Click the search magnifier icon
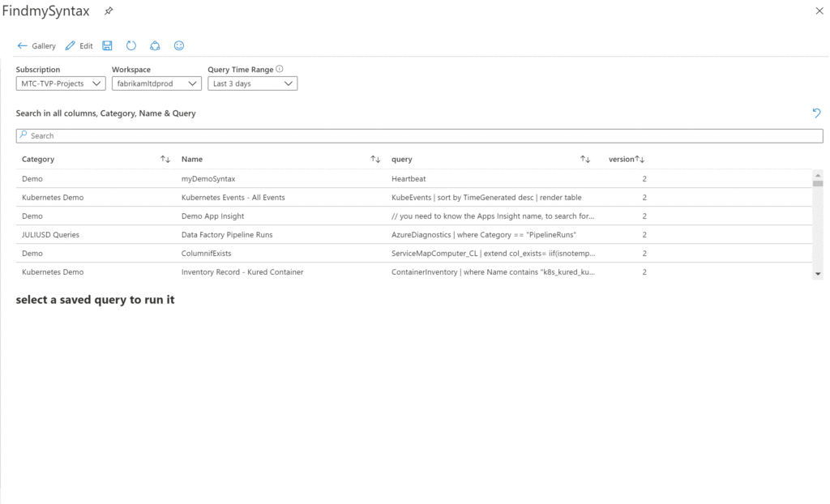This screenshot has width=830, height=504. (22, 135)
